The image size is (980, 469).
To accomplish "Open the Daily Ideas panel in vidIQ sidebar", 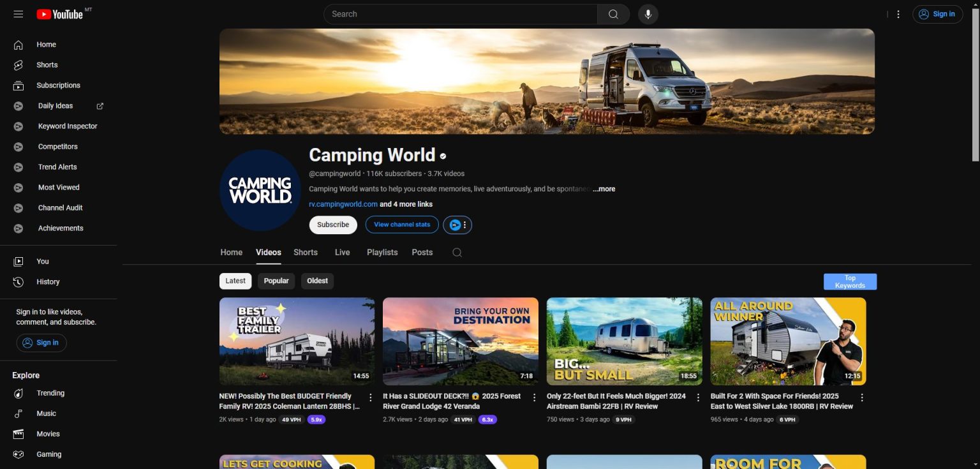I will click(55, 105).
